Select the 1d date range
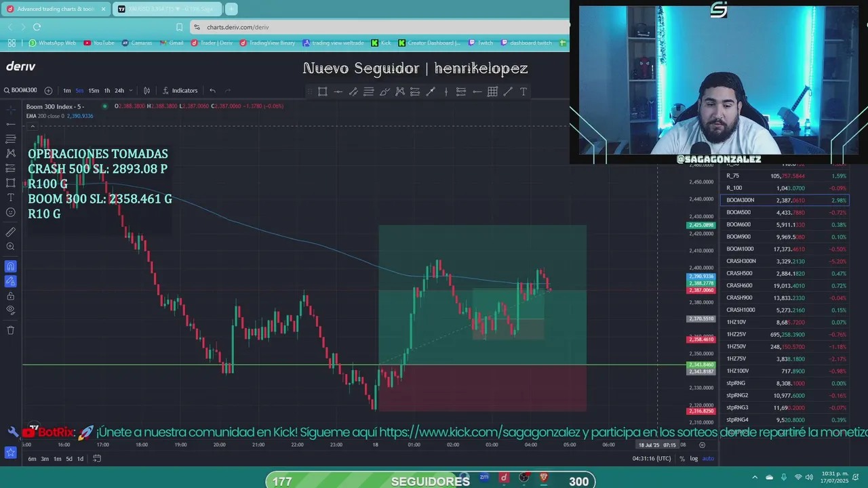The width and height of the screenshot is (868, 488). (x=80, y=459)
